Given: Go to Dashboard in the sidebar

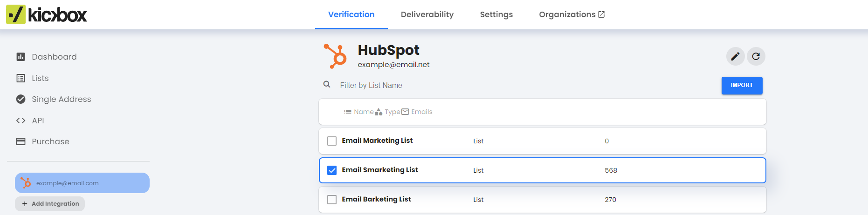Looking at the screenshot, I should point(54,57).
